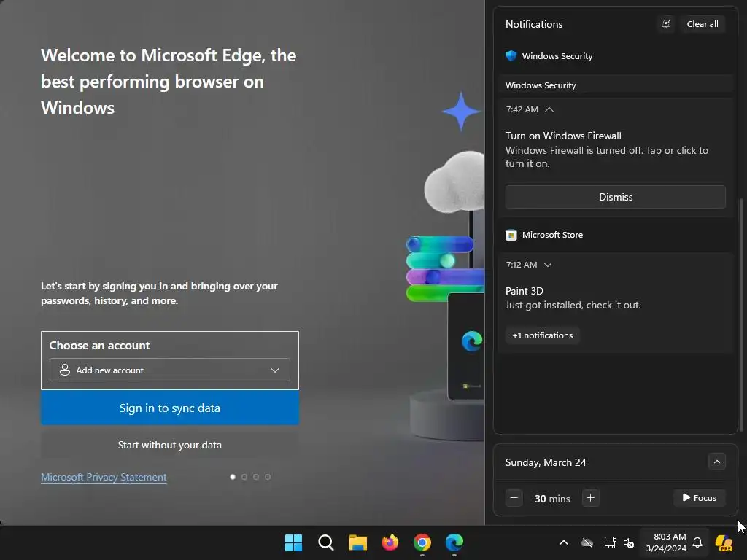
Task: Open taskbar Search magnifier
Action: click(x=326, y=542)
